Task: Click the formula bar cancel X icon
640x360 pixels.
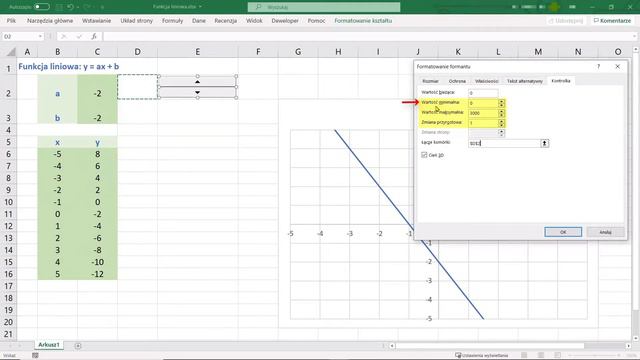Action: point(64,36)
